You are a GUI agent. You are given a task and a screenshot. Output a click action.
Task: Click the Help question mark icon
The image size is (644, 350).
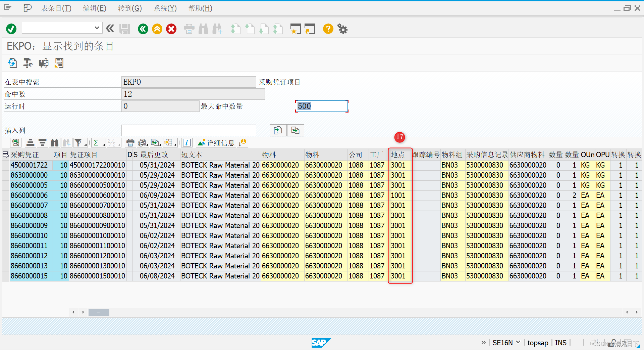tap(328, 29)
